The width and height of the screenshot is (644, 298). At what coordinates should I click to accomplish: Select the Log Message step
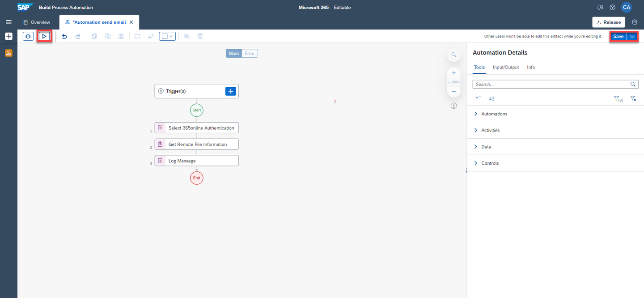point(197,161)
